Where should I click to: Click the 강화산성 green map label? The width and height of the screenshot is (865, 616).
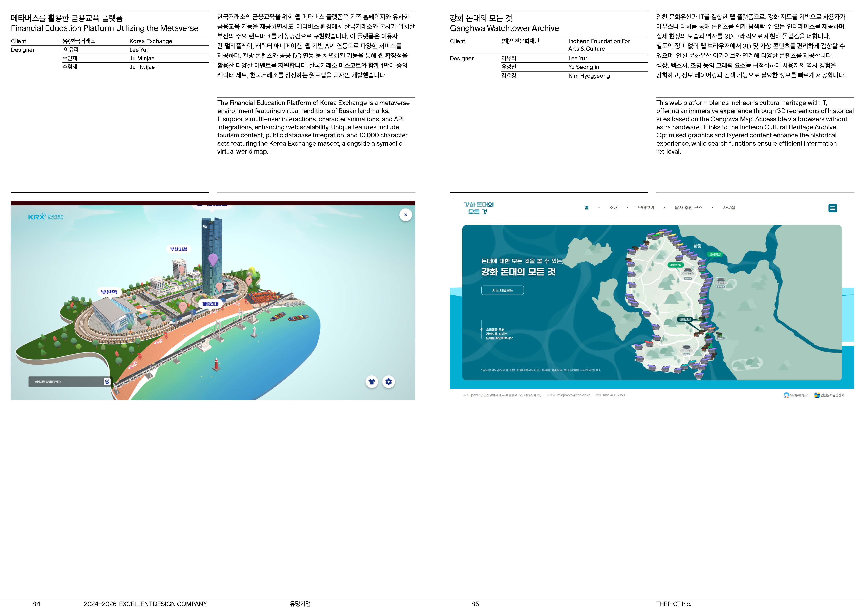click(x=676, y=265)
